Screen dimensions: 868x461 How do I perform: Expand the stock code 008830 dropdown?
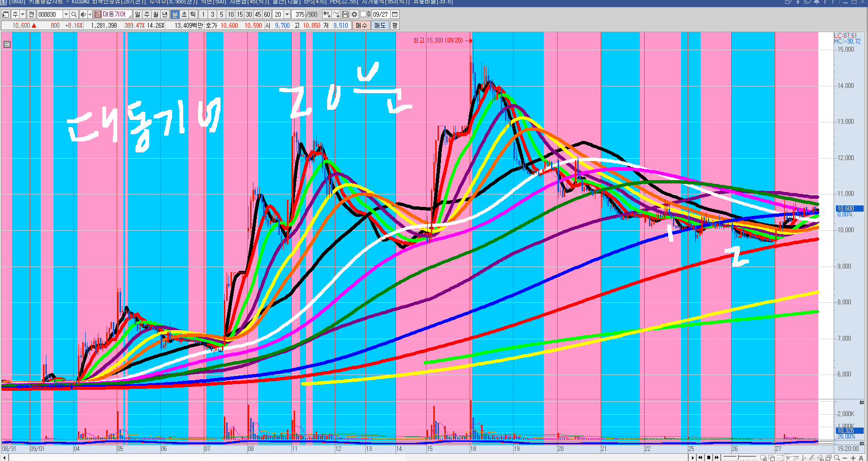[x=66, y=14]
